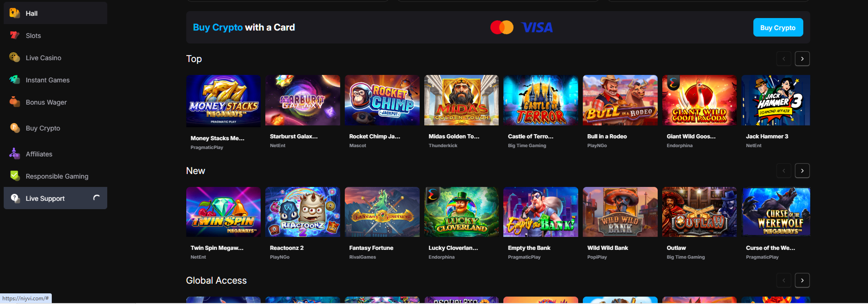Click the Responsible Gaming shield icon
868x304 pixels.
point(15,176)
